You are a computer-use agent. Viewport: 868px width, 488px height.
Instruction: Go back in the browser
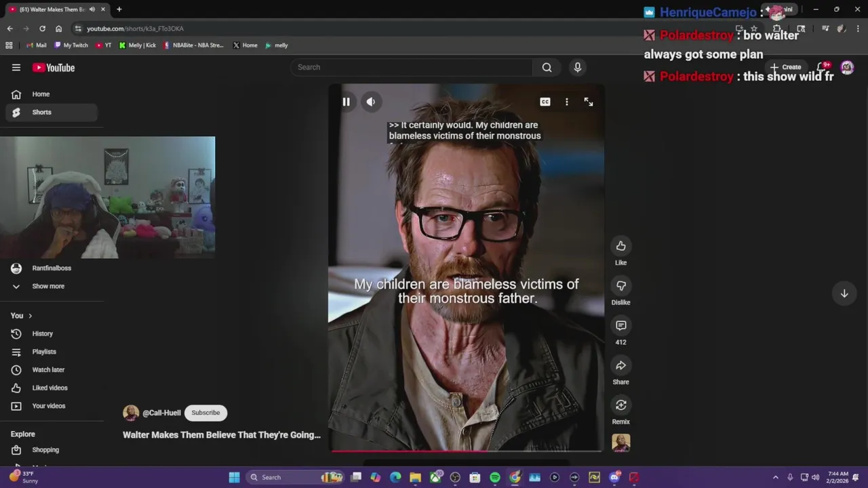(x=9, y=28)
